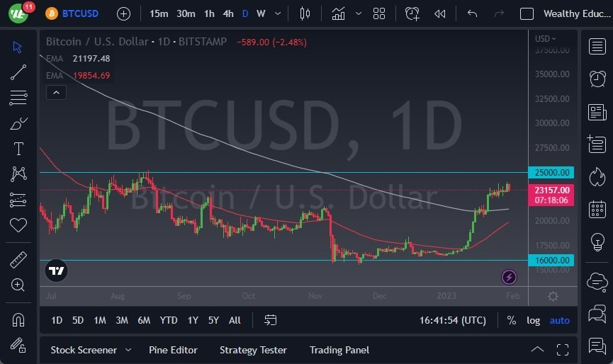The image size is (613, 364).
Task: Switch to the 4h timeframe
Action: tap(228, 14)
